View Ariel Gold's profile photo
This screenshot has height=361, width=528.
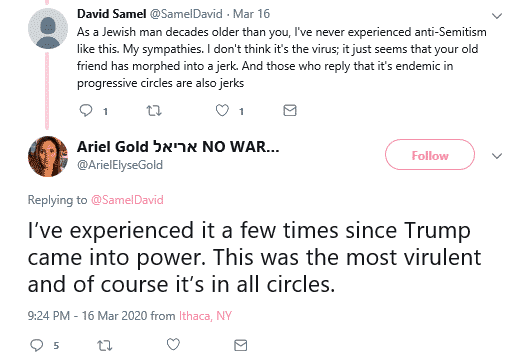tap(47, 156)
